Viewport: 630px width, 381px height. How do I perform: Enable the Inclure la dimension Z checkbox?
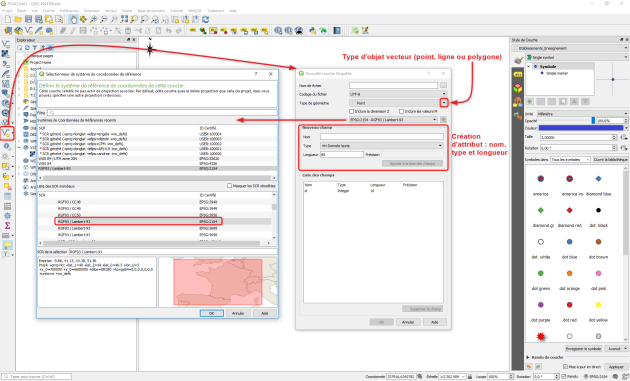352,111
